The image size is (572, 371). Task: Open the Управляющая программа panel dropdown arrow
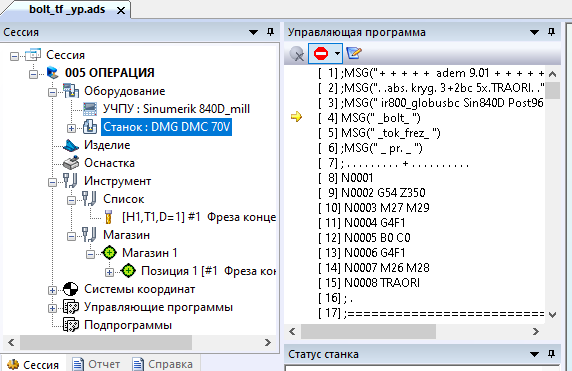click(534, 32)
